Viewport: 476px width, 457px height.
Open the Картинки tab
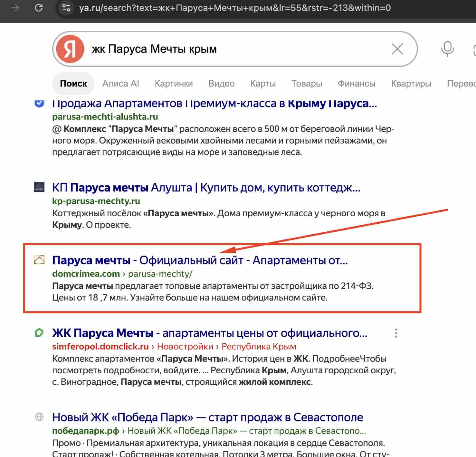(x=174, y=84)
